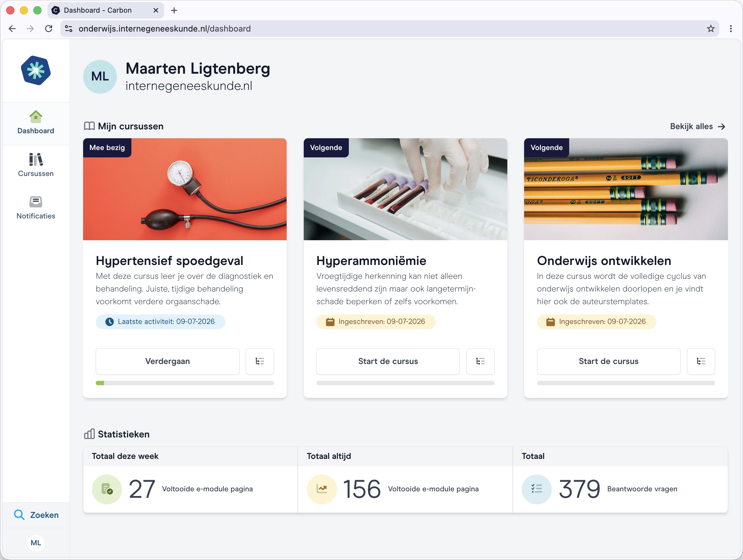Click the clock icon in Laatste activiteit
The height and width of the screenshot is (560, 743).
pyautogui.click(x=110, y=322)
